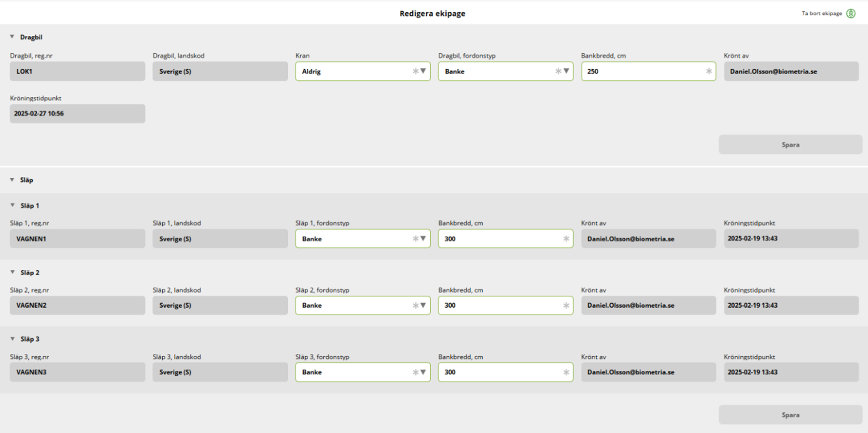Click the asterisk icon in Släp 1 Bankbredd
Screen dimensions: 868x433
[566, 239]
